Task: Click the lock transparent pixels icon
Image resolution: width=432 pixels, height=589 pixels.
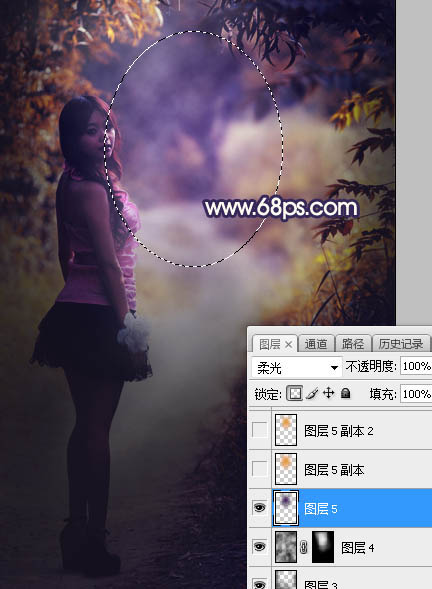Action: (x=294, y=393)
